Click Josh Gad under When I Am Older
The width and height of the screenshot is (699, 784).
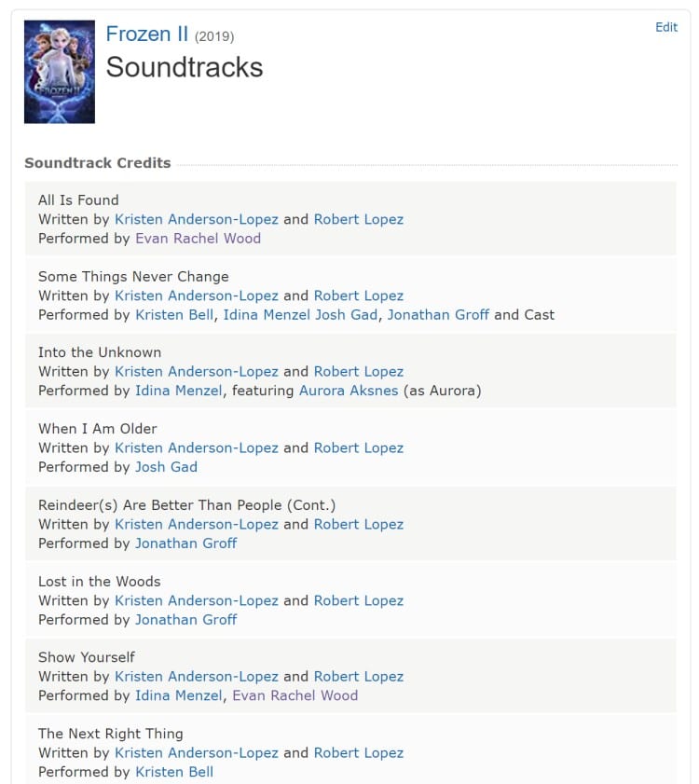point(166,467)
